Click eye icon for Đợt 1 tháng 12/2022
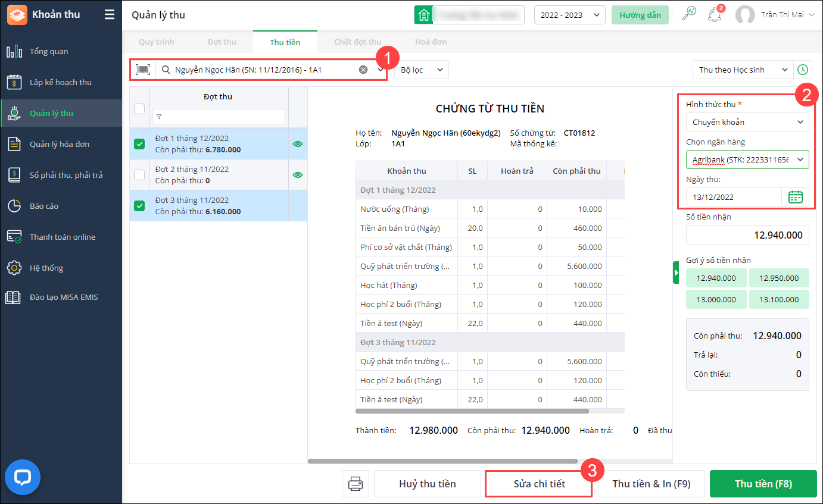The image size is (823, 504). click(298, 144)
